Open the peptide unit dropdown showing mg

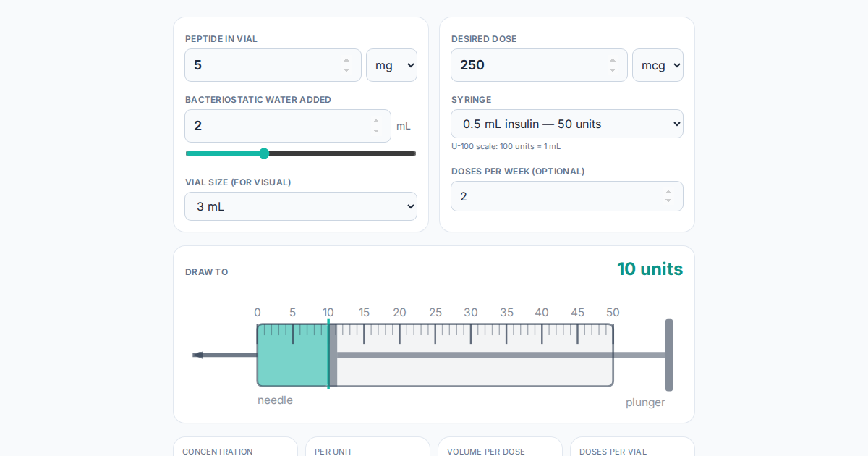(391, 65)
